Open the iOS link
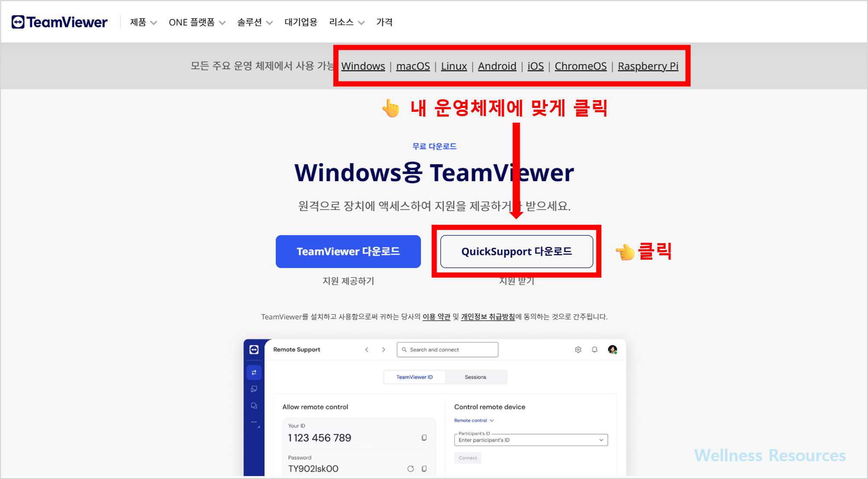Image resolution: width=868 pixels, height=479 pixels. coord(535,66)
